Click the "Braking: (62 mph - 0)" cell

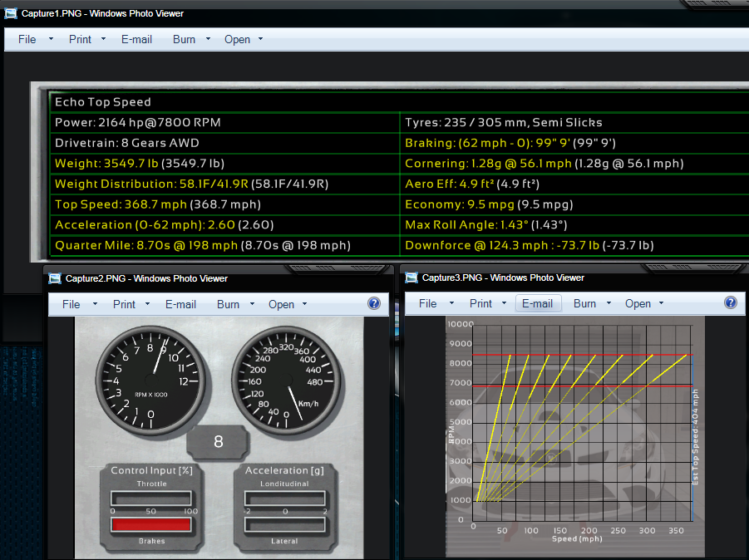574,143
